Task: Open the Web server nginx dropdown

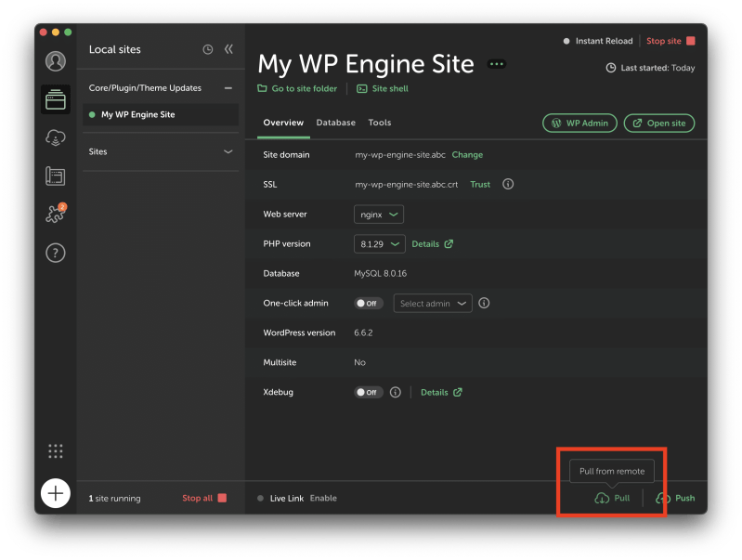Action: (379, 215)
